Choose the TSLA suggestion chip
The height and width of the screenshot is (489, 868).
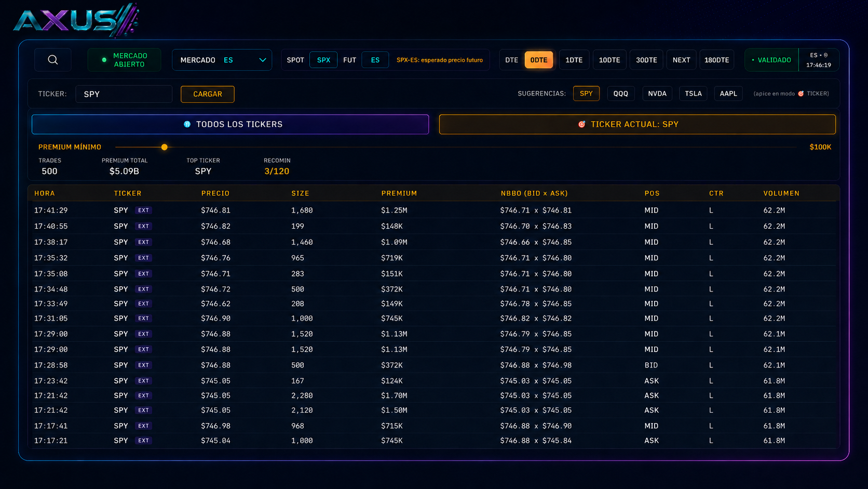point(693,94)
